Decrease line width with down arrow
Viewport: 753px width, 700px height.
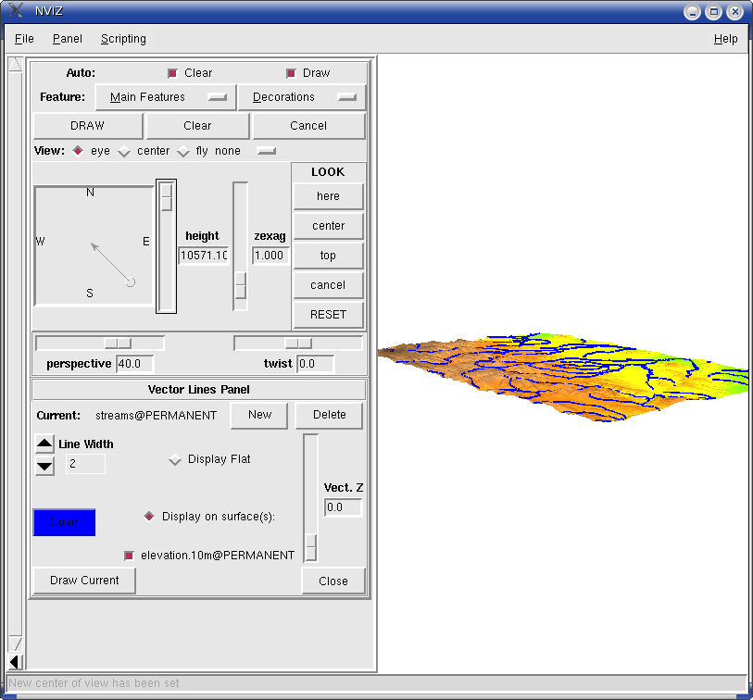click(44, 466)
